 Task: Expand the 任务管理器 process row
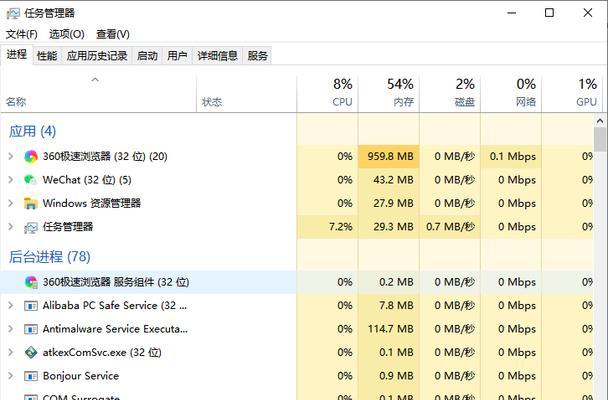click(11, 227)
